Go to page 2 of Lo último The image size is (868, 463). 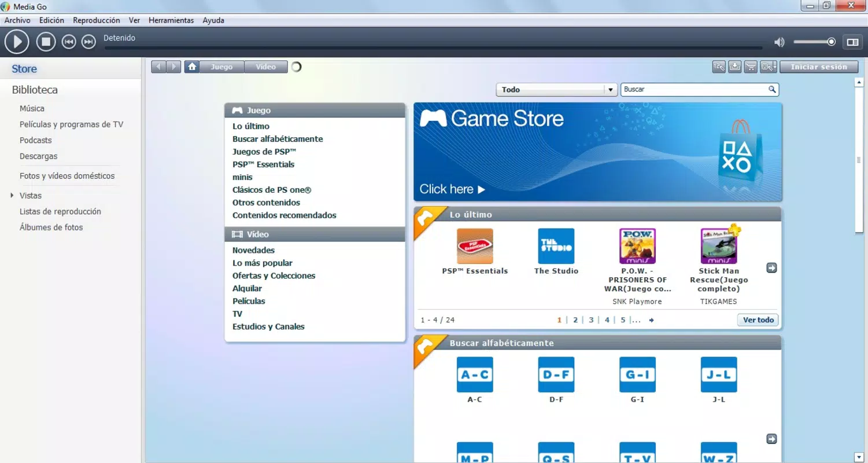(x=575, y=319)
